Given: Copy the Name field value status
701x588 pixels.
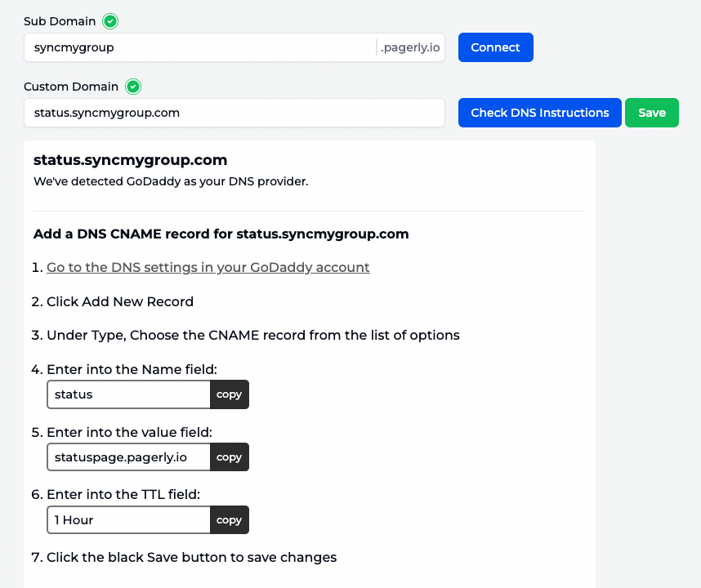Looking at the screenshot, I should pos(229,394).
